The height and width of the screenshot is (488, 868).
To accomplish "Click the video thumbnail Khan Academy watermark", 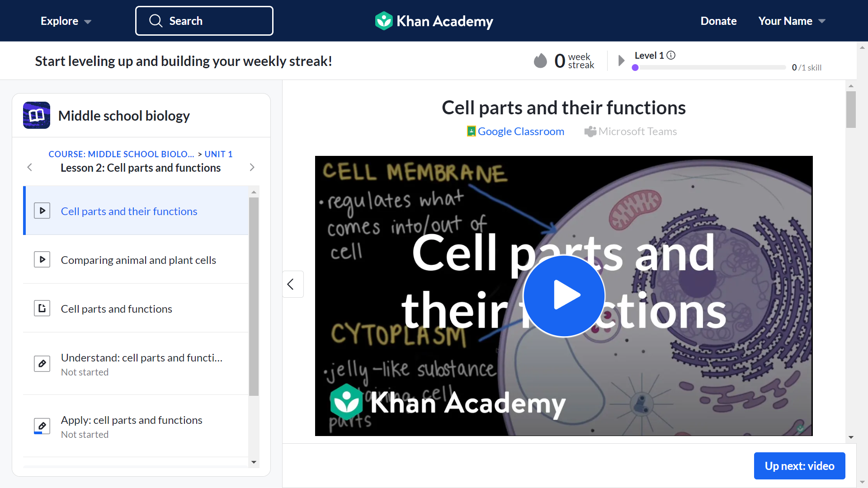I will click(x=448, y=403).
